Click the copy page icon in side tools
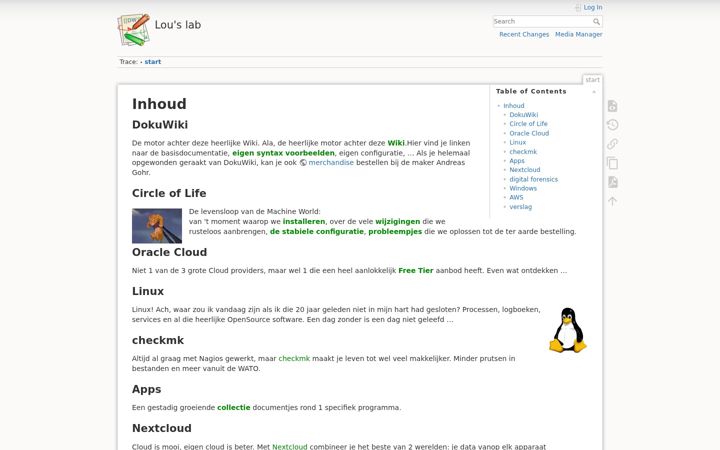This screenshot has height=450, width=720. 612,163
